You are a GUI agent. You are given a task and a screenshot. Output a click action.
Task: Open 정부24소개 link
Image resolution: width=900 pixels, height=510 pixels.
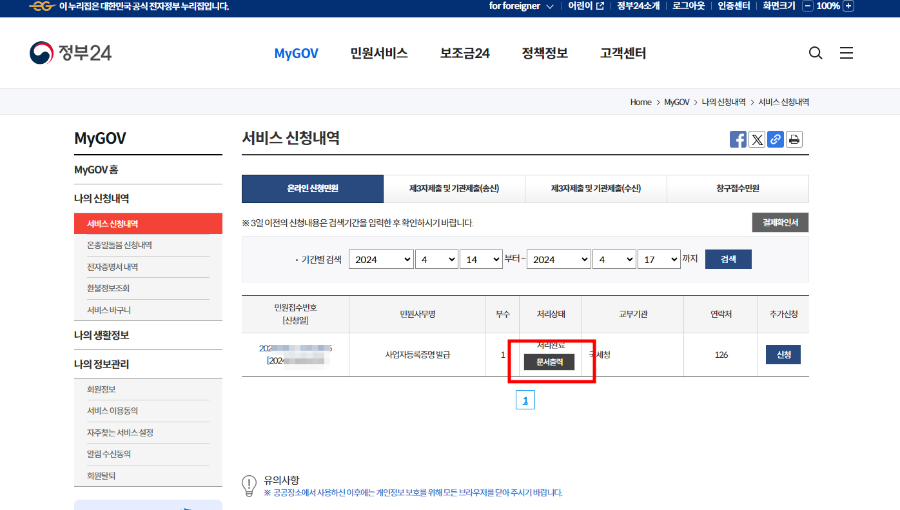638,6
